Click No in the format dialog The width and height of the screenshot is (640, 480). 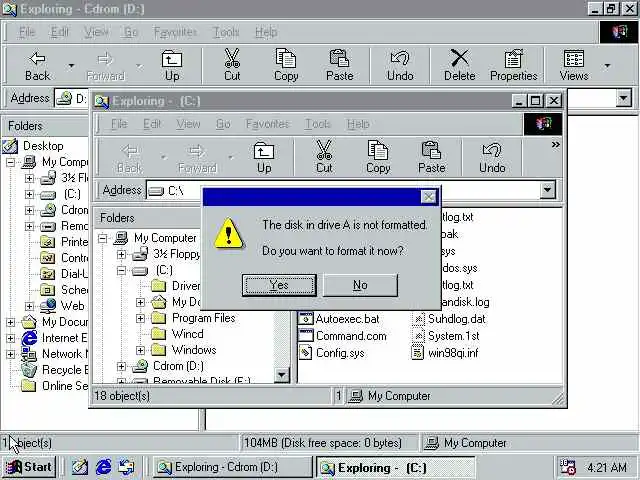click(x=360, y=285)
